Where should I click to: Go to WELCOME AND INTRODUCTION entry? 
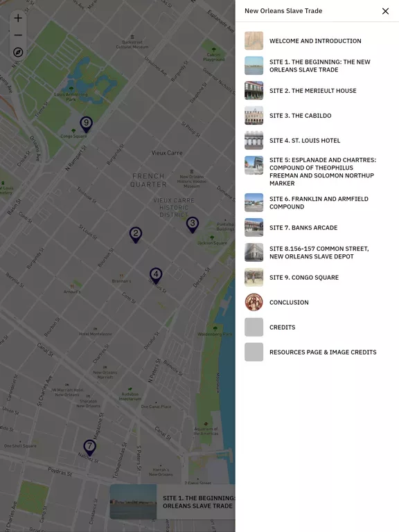tap(315, 41)
